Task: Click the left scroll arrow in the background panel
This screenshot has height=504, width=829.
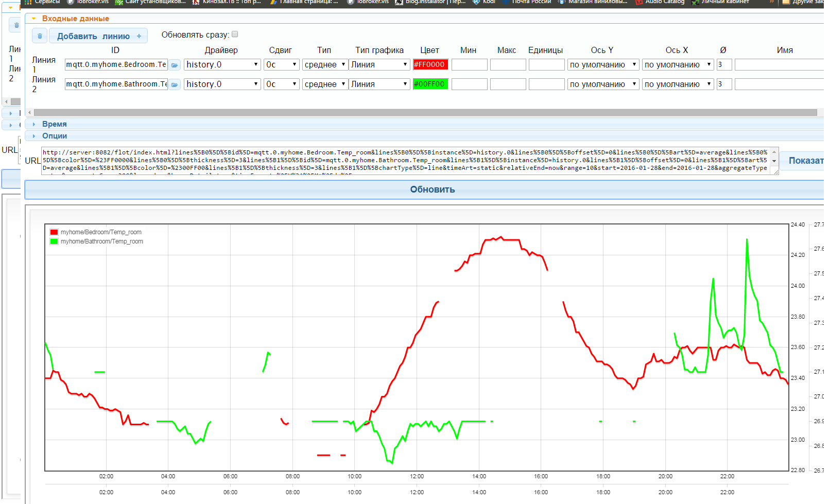Action: point(6,102)
